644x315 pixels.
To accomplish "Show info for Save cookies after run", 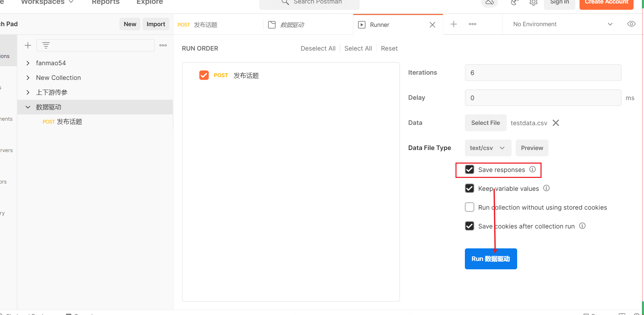I will (x=582, y=226).
